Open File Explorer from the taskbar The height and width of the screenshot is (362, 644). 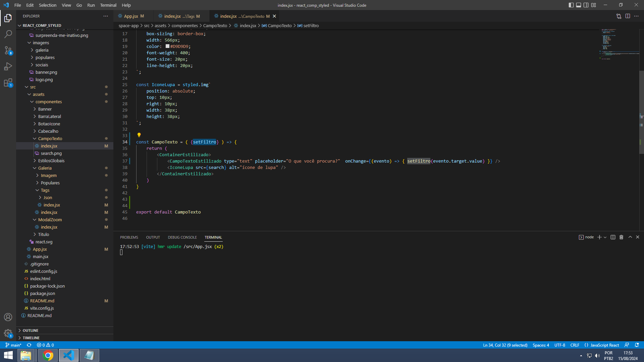tap(26, 355)
